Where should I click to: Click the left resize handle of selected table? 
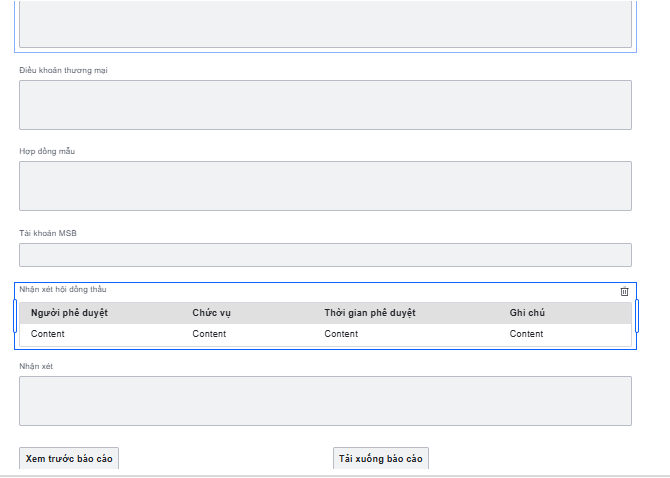[15, 316]
